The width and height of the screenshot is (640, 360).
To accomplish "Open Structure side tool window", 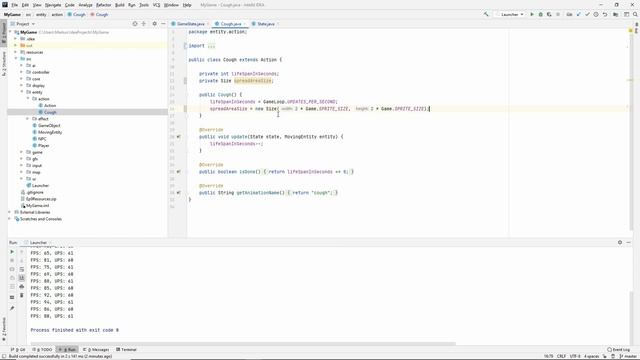I will tap(4, 64).
